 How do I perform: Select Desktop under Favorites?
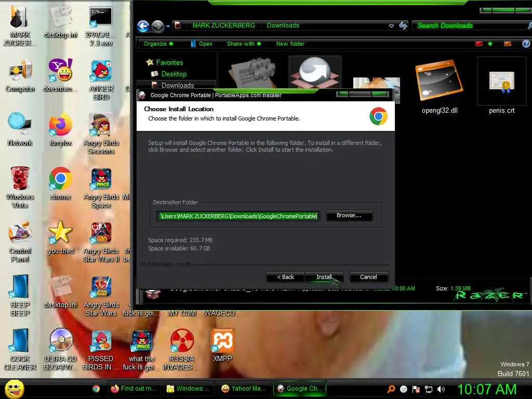tap(174, 74)
